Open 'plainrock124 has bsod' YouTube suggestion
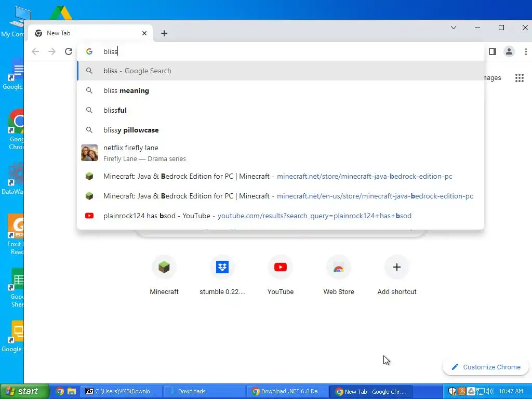The height and width of the screenshot is (399, 532). click(281, 216)
